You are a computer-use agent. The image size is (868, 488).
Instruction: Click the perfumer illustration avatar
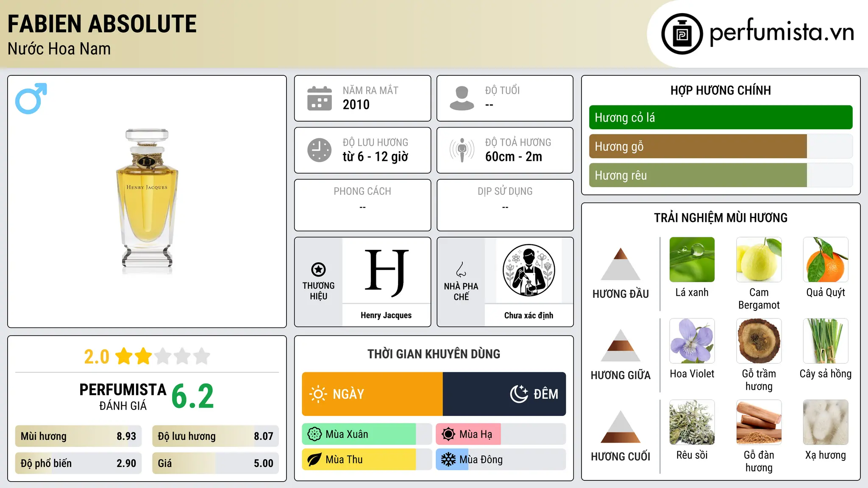[x=529, y=270]
